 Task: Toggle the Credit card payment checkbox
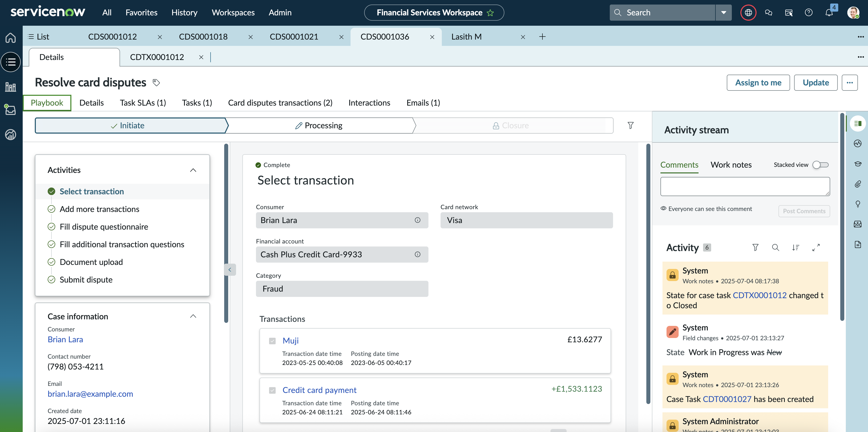click(x=272, y=390)
